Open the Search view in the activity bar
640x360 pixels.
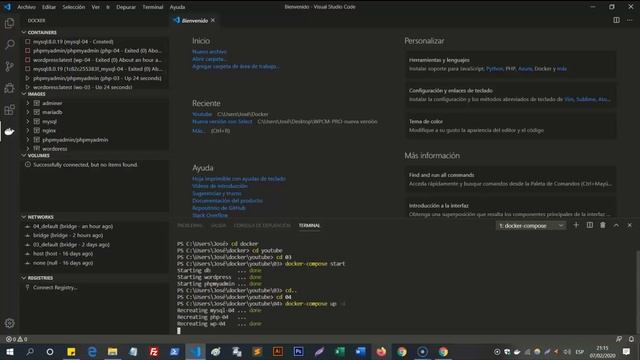coord(9,44)
